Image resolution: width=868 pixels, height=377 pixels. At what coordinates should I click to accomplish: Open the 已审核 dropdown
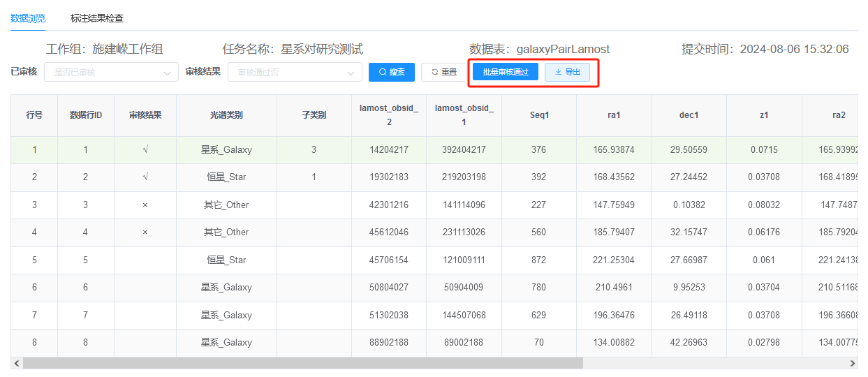[111, 72]
